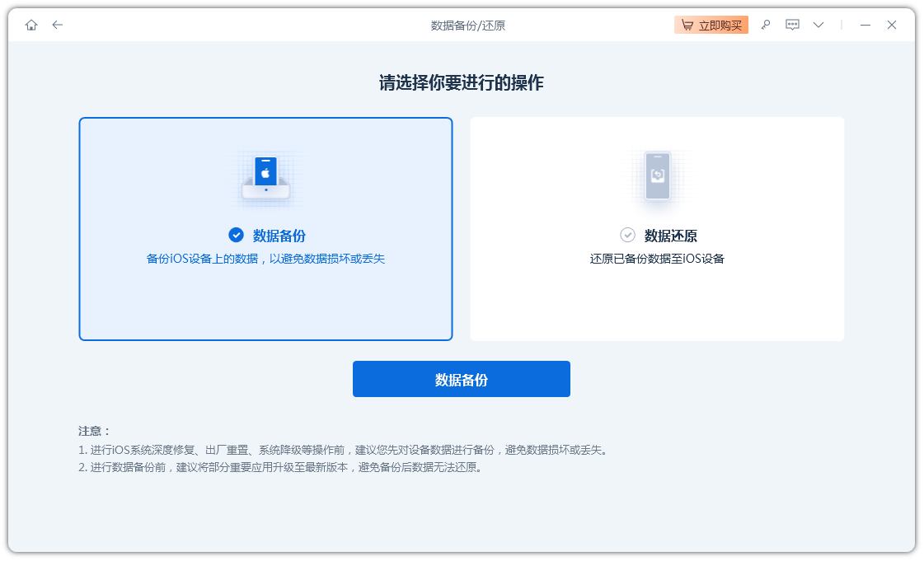The image size is (924, 561).
Task: Click the key register icon
Action: click(766, 25)
